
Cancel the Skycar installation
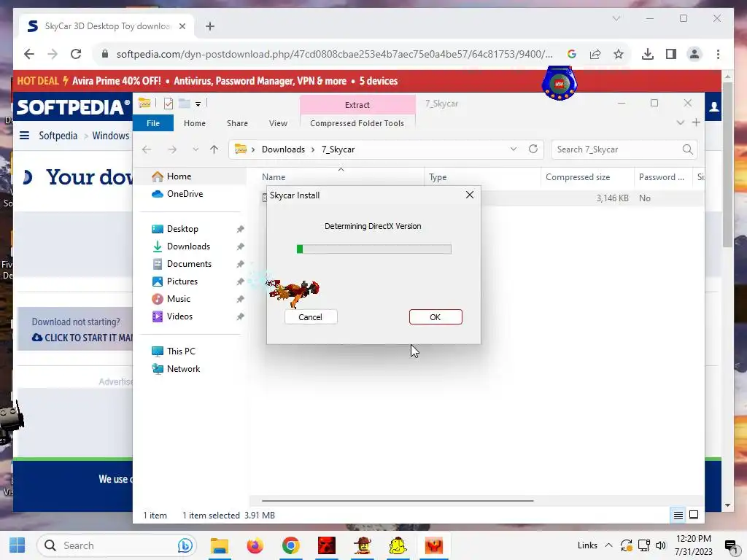311,317
